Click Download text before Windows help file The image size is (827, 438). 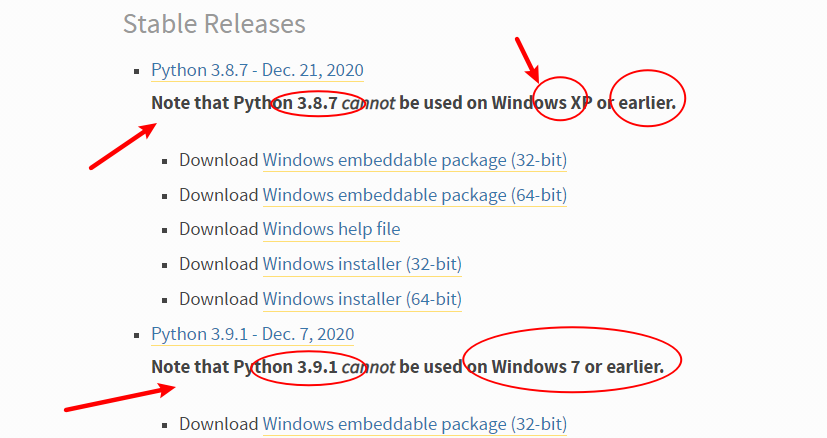point(218,229)
